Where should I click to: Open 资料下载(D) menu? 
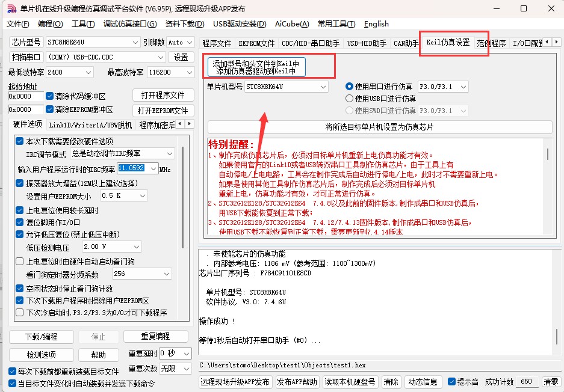[185, 24]
